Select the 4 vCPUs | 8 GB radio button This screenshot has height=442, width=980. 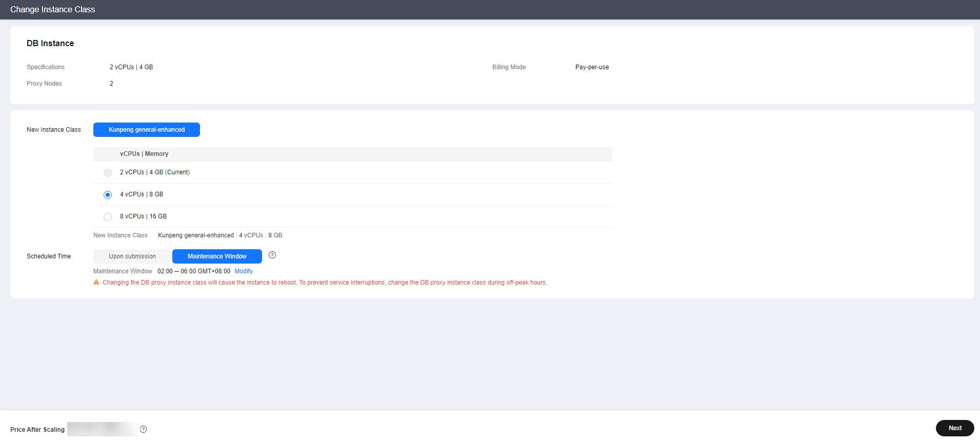(x=108, y=195)
